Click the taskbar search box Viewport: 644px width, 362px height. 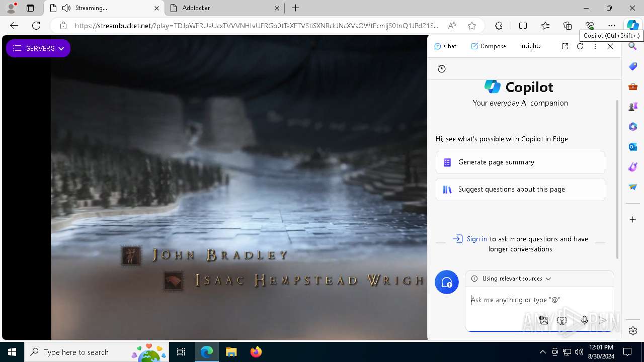tap(97, 352)
